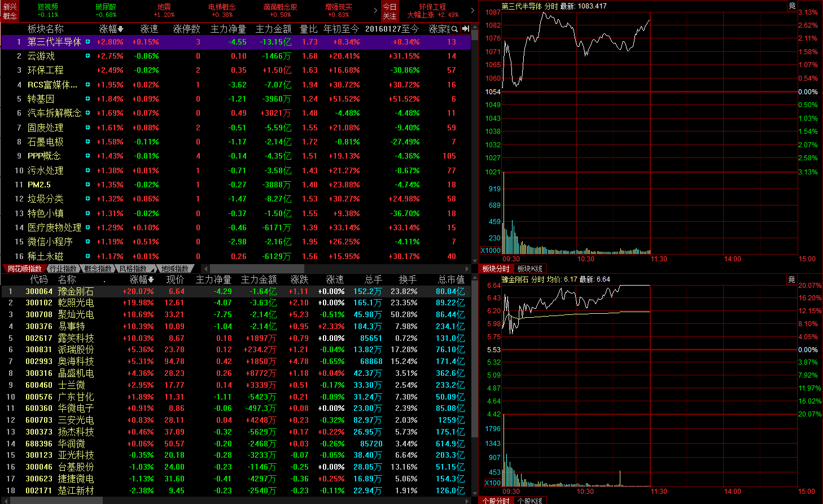Click the X1000 volume unit label on the sector chart
Viewport: 823px width, 504px height.
(x=491, y=250)
